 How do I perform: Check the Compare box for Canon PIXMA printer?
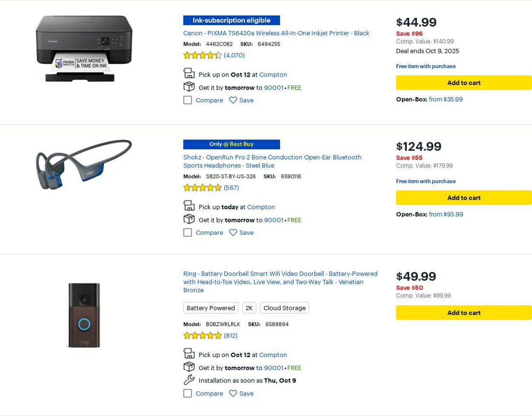click(188, 100)
